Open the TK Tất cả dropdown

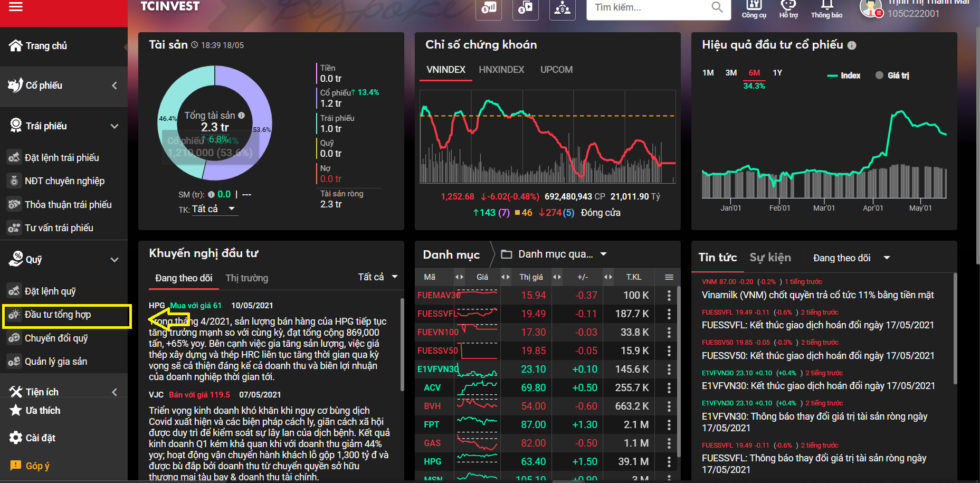pyautogui.click(x=214, y=209)
